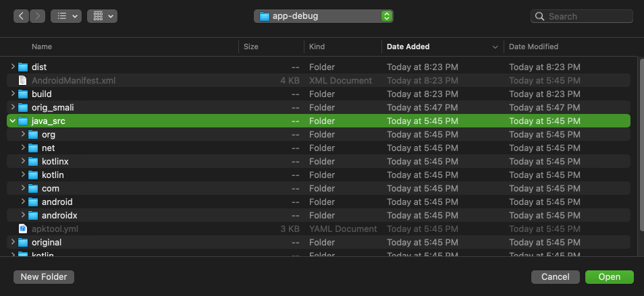The width and height of the screenshot is (644, 296).
Task: Click the 'YAML Document' kind cell
Action: pyautogui.click(x=343, y=229)
